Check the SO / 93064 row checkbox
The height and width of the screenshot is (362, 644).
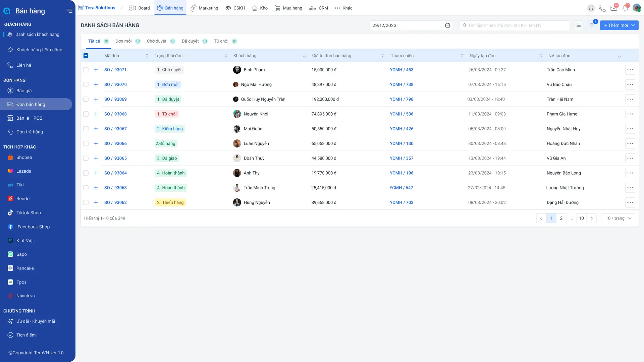[x=86, y=173]
